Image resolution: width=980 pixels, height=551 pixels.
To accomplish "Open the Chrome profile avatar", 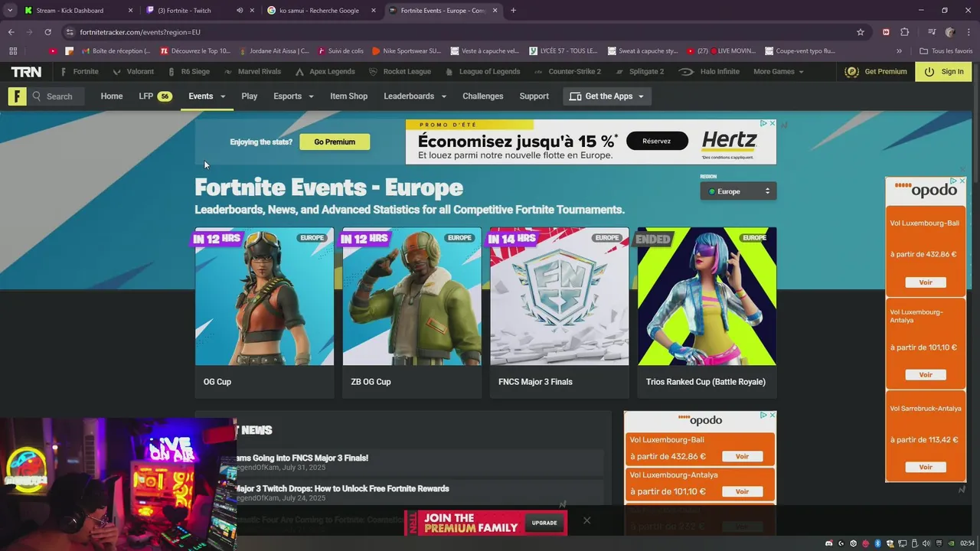I will tap(950, 32).
